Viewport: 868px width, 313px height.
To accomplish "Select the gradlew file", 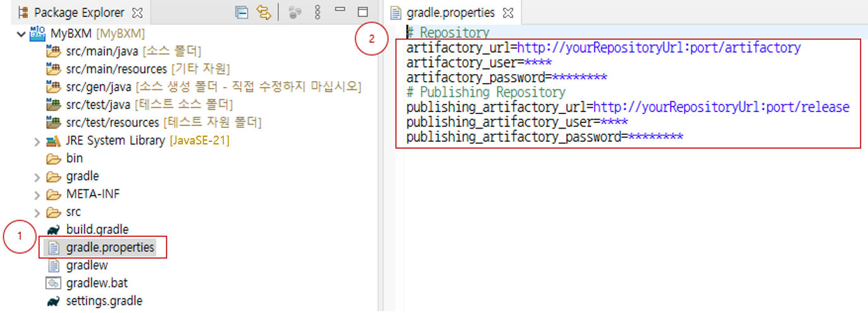I will tap(87, 265).
